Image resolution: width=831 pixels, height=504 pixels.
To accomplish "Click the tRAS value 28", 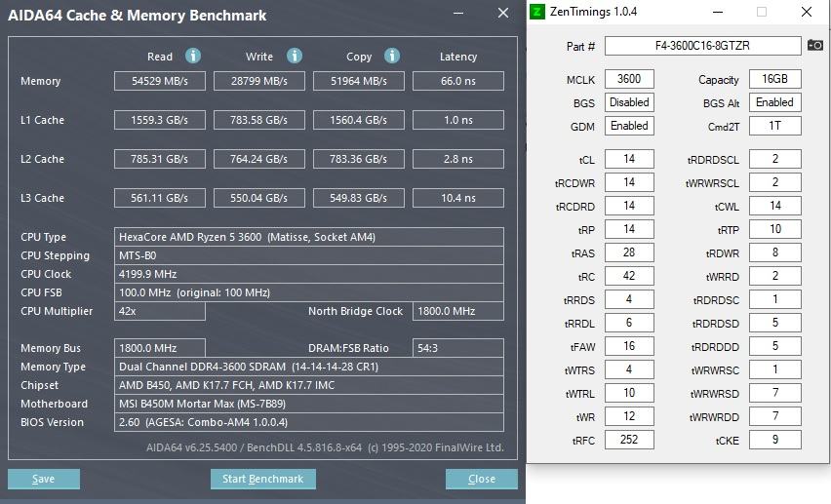I will pyautogui.click(x=629, y=252).
